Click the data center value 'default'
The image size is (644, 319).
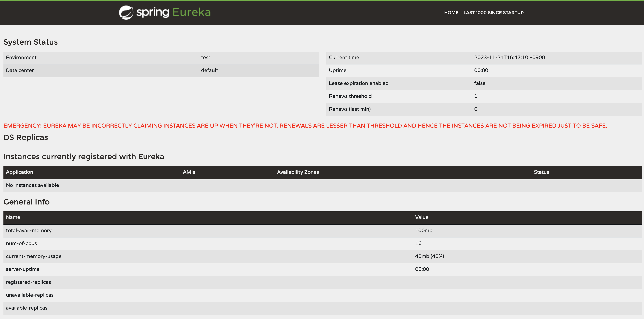pos(210,70)
